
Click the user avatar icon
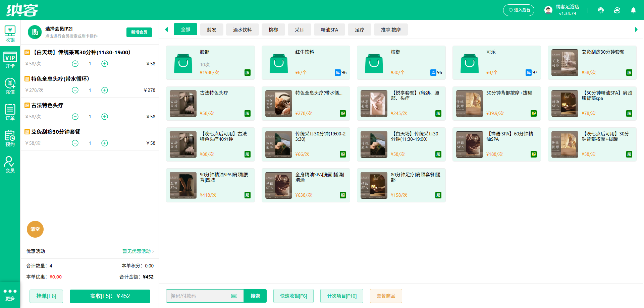pyautogui.click(x=548, y=10)
